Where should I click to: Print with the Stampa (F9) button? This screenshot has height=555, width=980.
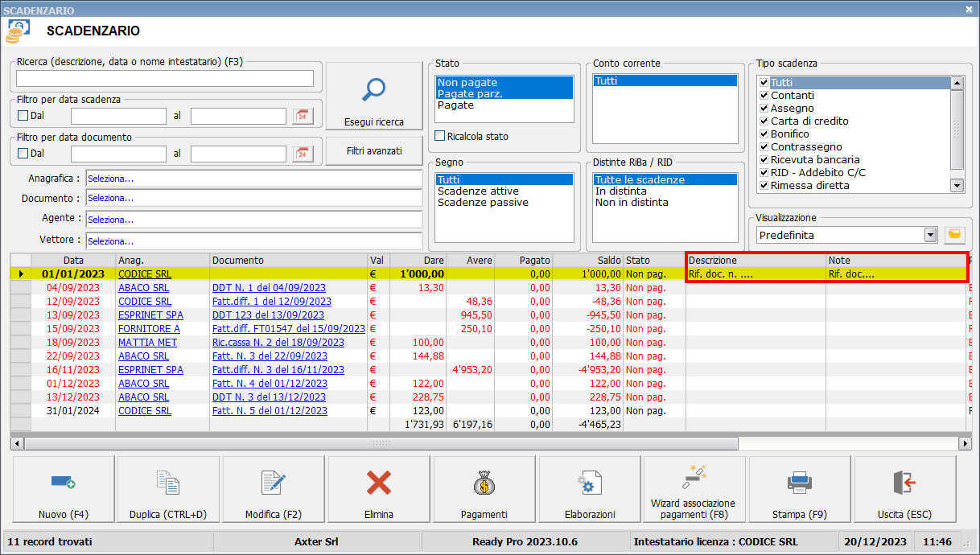click(x=798, y=490)
